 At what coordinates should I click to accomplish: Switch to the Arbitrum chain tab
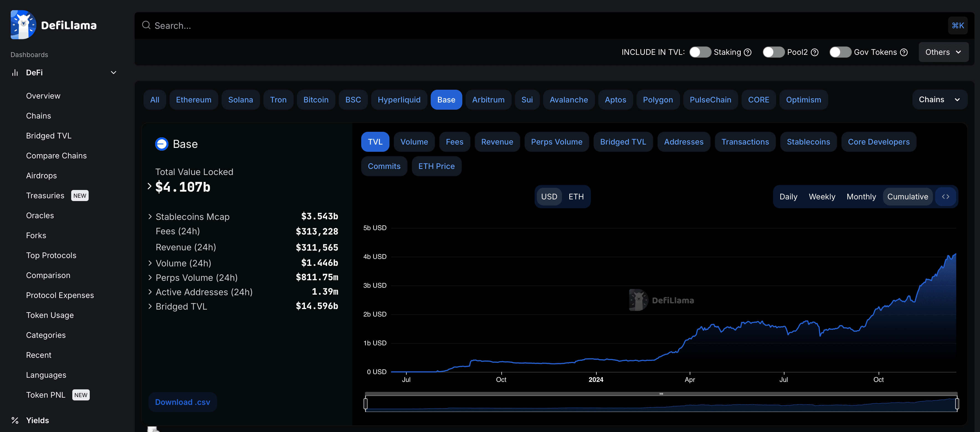(488, 100)
